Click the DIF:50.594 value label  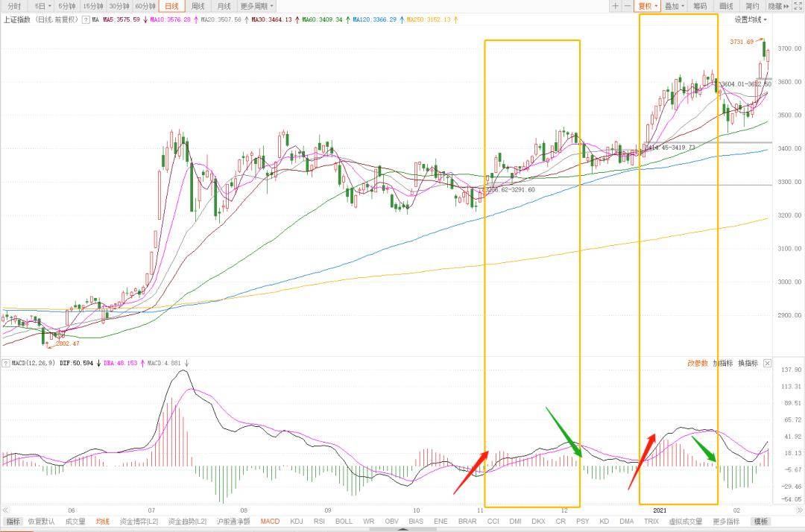pyautogui.click(x=77, y=363)
